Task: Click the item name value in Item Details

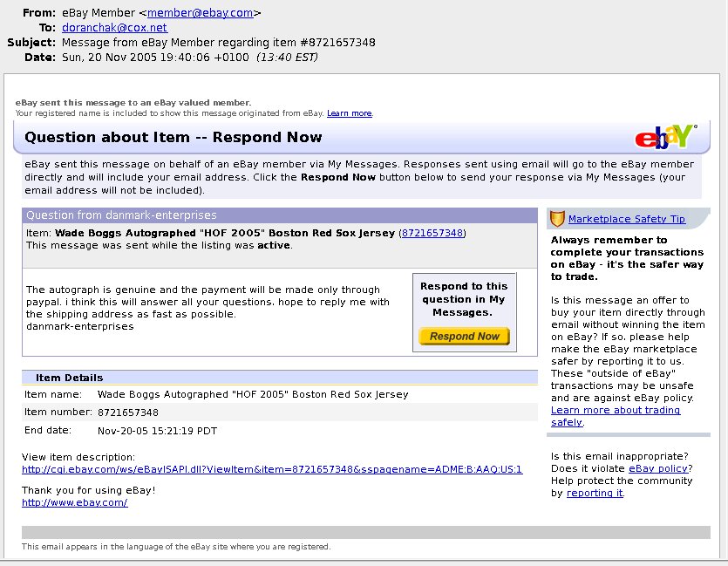Action: pyautogui.click(x=253, y=395)
